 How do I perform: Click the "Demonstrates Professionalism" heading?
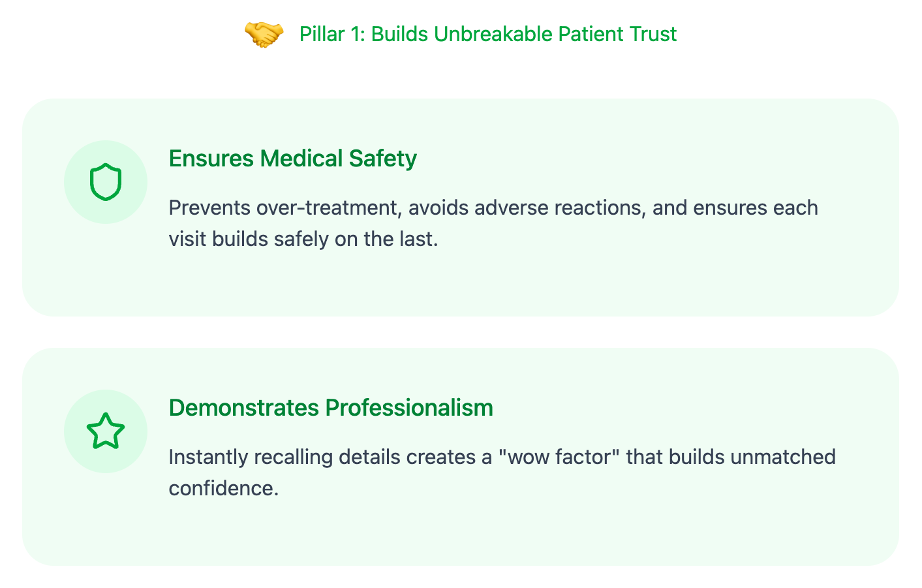pyautogui.click(x=331, y=408)
